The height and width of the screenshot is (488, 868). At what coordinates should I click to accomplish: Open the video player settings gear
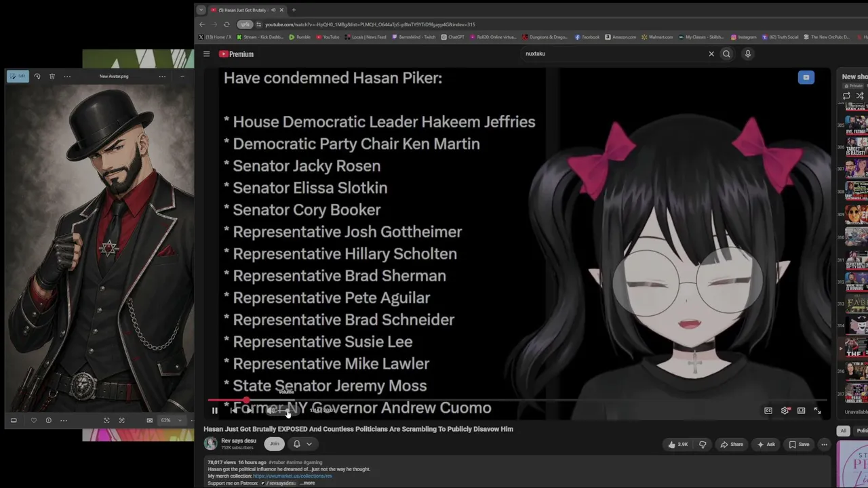coord(785,410)
